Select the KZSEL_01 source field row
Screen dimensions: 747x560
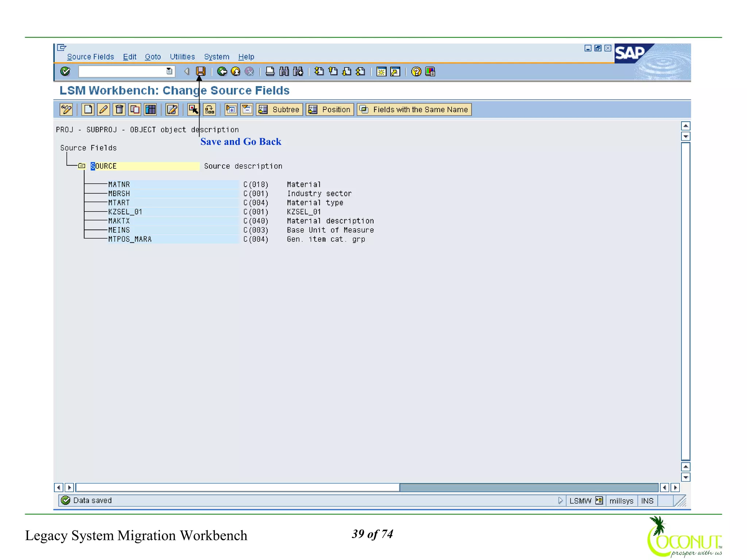tap(173, 212)
